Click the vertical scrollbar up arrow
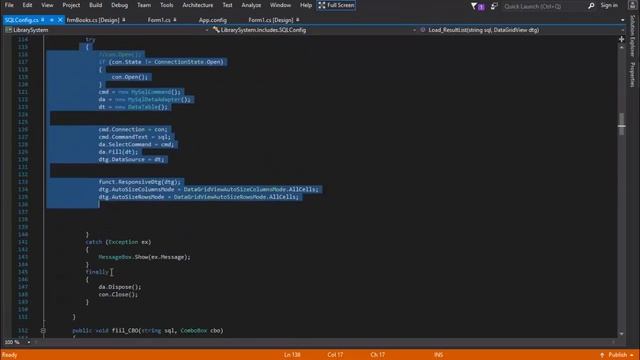This screenshot has height=360, width=640. (x=622, y=47)
